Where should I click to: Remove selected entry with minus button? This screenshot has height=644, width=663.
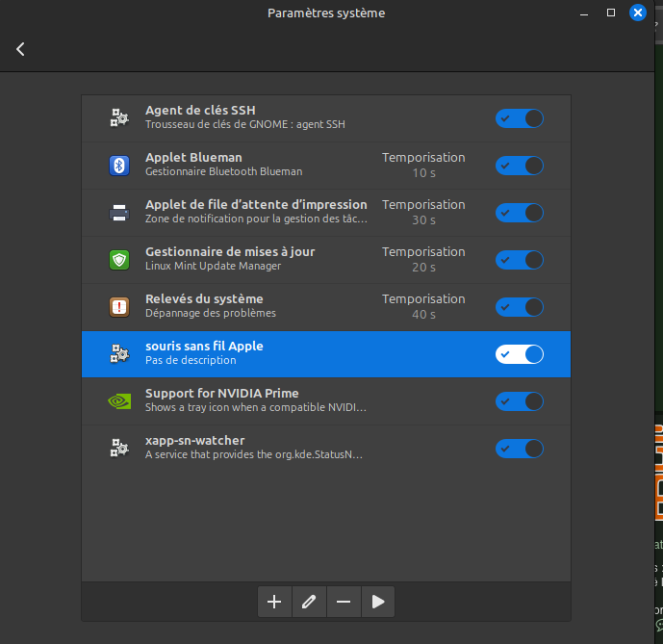pyautogui.click(x=344, y=602)
